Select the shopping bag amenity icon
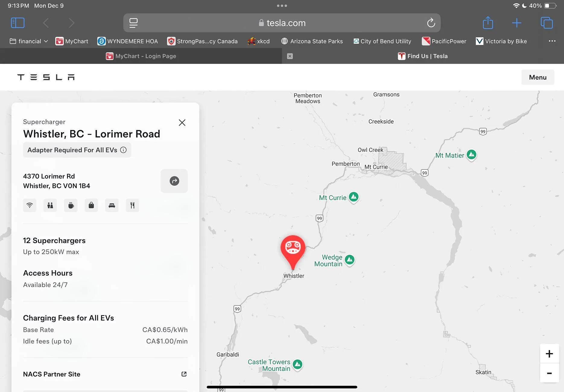Viewport: 564px width, 392px height. click(x=91, y=205)
